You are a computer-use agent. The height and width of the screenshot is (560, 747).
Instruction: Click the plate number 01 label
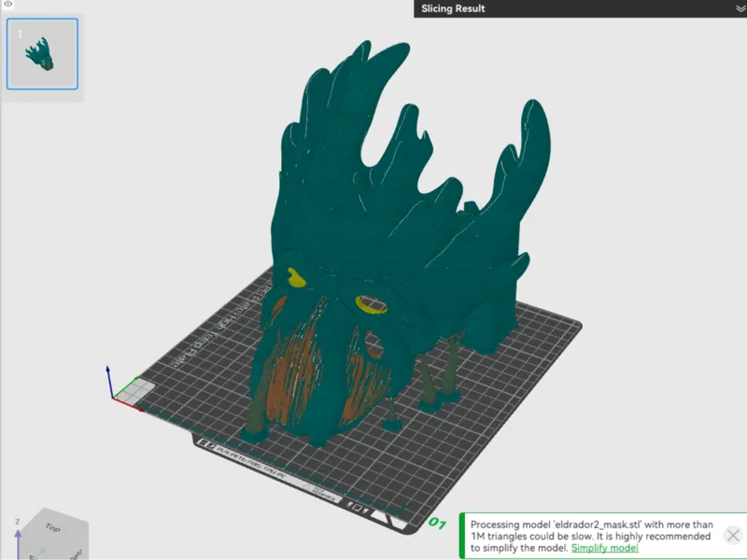point(437,524)
